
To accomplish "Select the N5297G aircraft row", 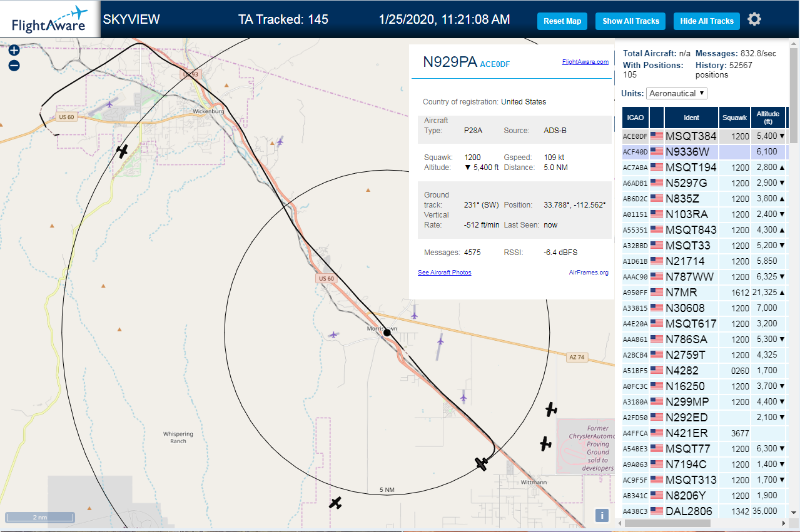I will coord(704,183).
